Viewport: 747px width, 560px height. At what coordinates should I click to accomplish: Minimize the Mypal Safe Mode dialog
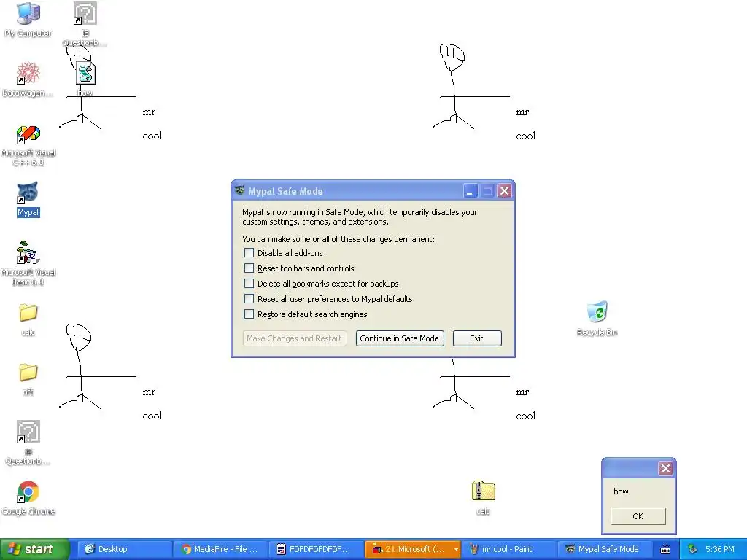point(471,191)
